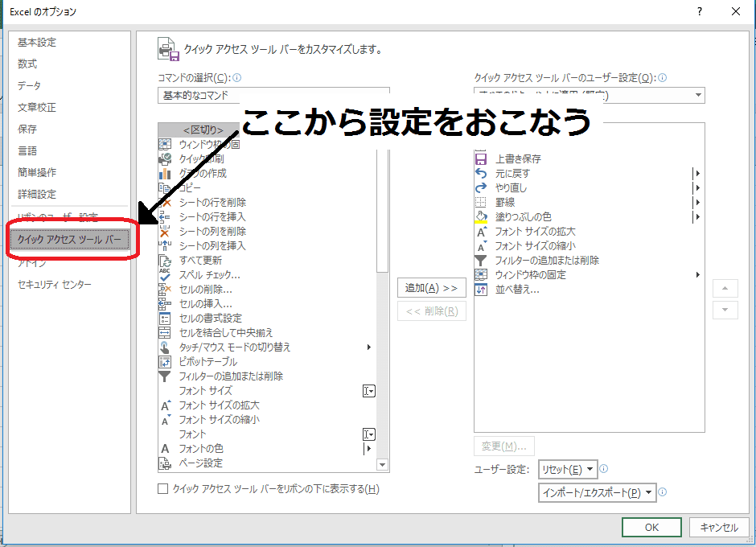Select the シートの列を削除 icon

coord(165,231)
